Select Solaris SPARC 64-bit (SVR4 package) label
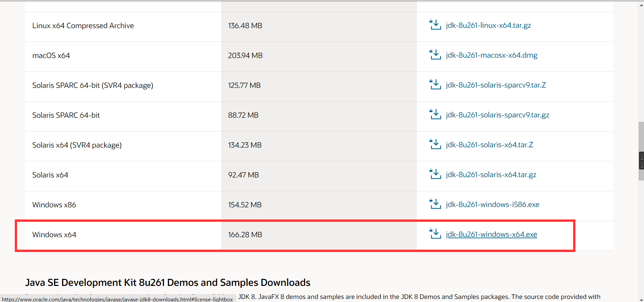The width and height of the screenshot is (644, 302). tap(93, 86)
